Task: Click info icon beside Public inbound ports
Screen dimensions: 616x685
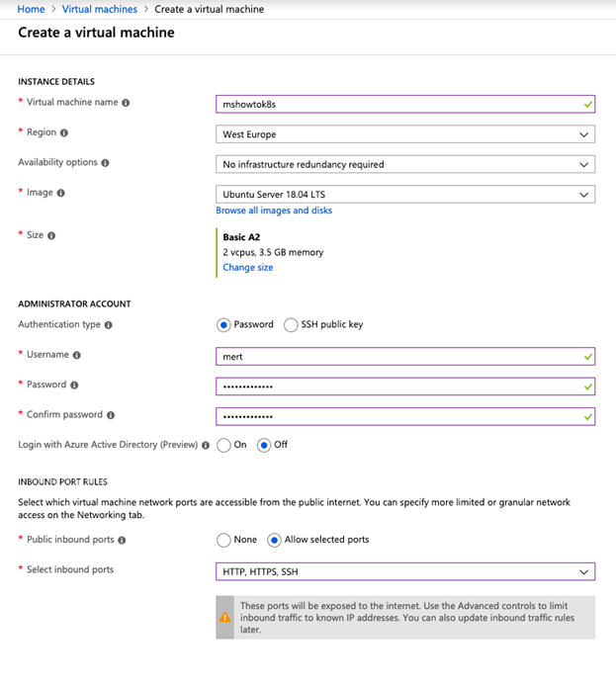Action: pyautogui.click(x=122, y=541)
